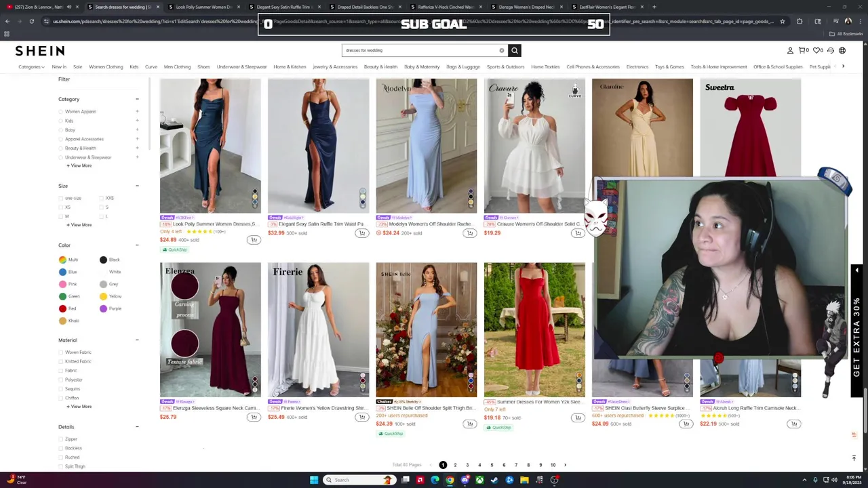Open the Shoes menu

point(203,66)
